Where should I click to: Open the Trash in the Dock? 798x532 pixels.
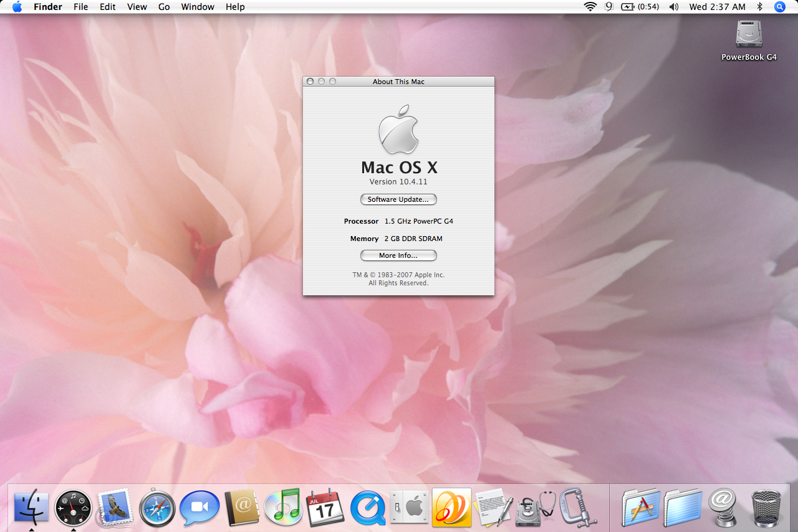pyautogui.click(x=766, y=508)
